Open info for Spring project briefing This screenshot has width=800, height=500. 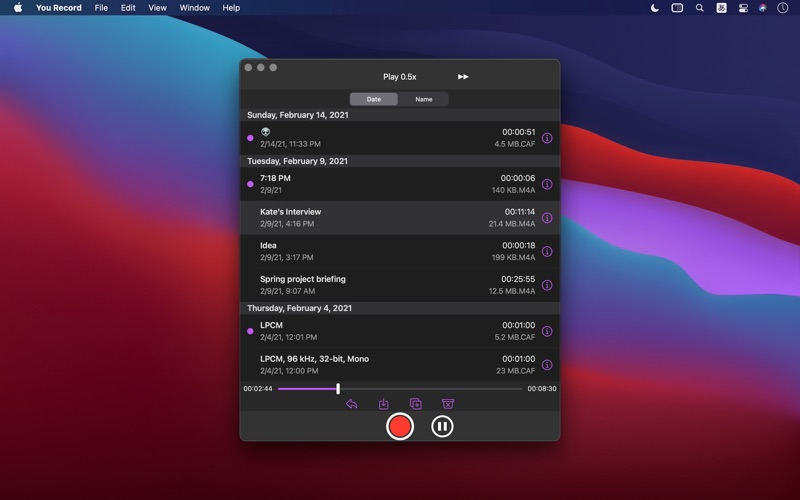[x=547, y=285]
